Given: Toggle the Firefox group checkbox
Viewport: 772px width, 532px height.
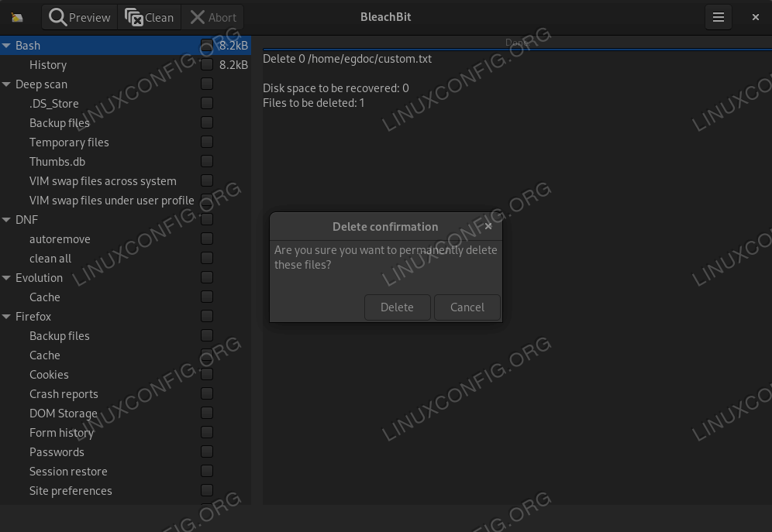Looking at the screenshot, I should click(207, 316).
